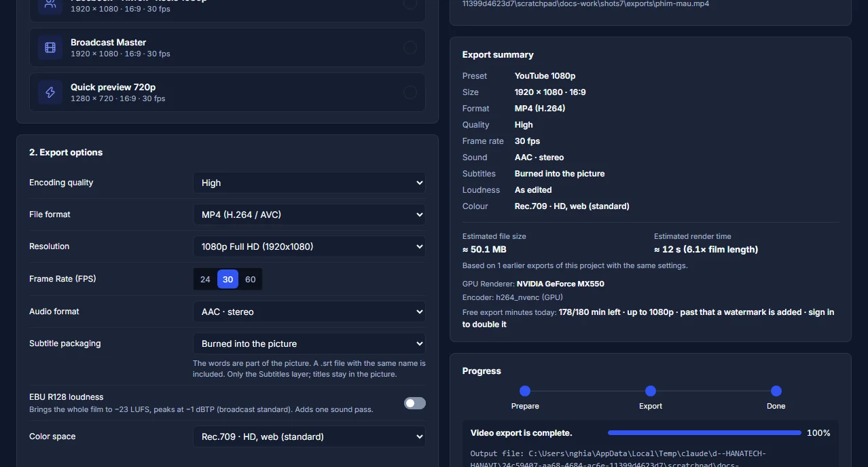
Task: Click the "MP4 (H.264)" value in Export summary
Action: [540, 109]
